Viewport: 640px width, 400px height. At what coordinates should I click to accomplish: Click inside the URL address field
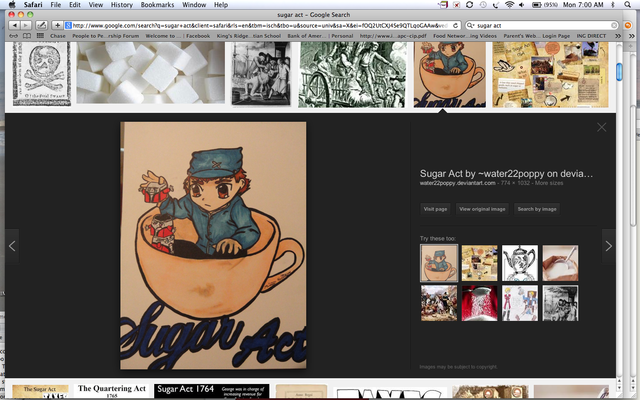[x=261, y=25]
